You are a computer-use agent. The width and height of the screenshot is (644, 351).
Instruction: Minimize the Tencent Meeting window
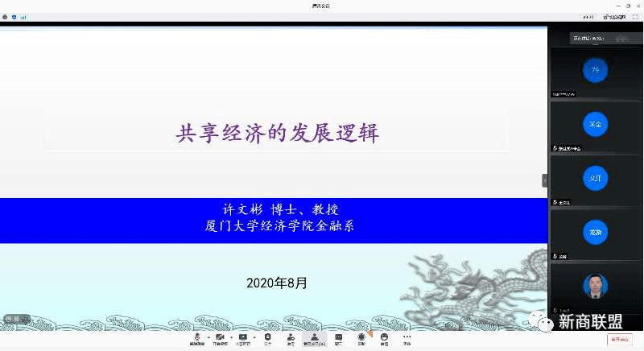618,6
